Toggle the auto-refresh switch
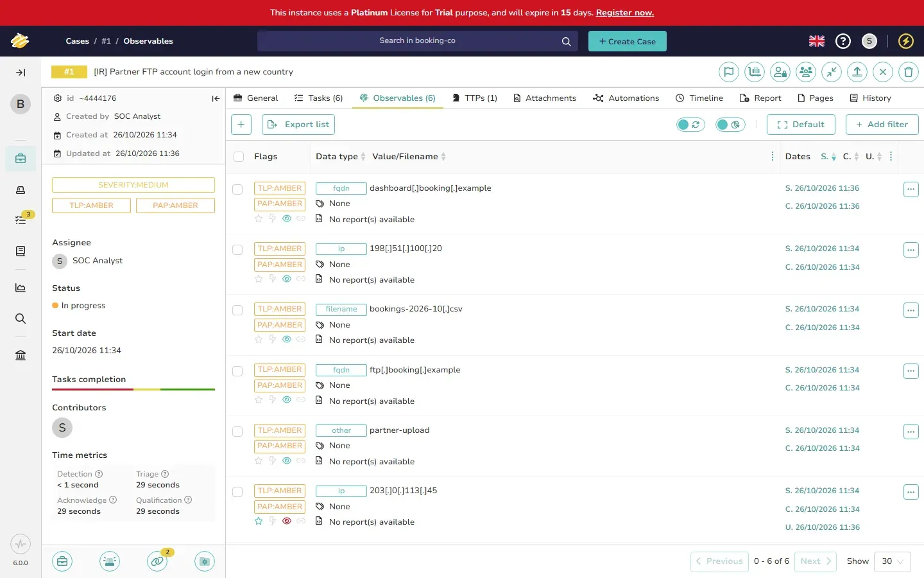 pyautogui.click(x=690, y=125)
